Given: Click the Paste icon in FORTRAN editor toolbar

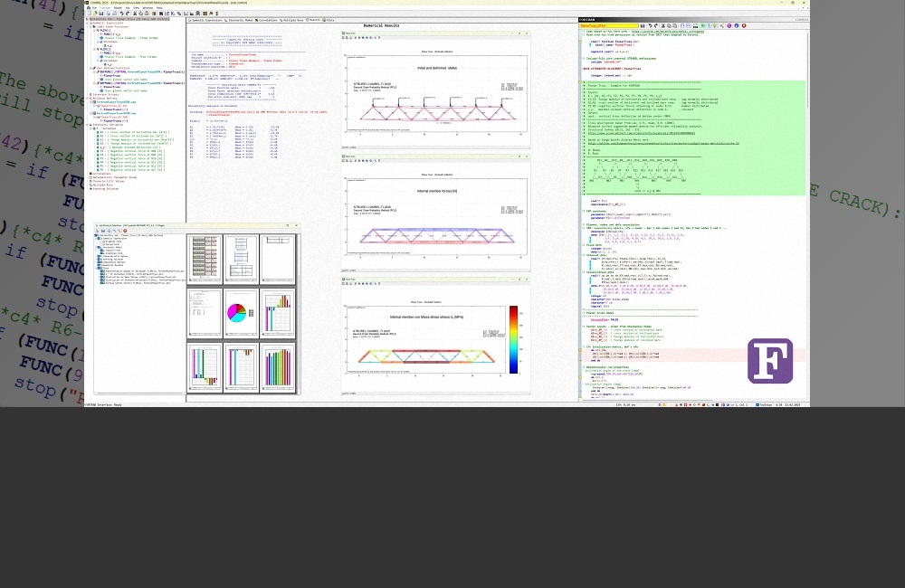Looking at the screenshot, I should point(674,26).
